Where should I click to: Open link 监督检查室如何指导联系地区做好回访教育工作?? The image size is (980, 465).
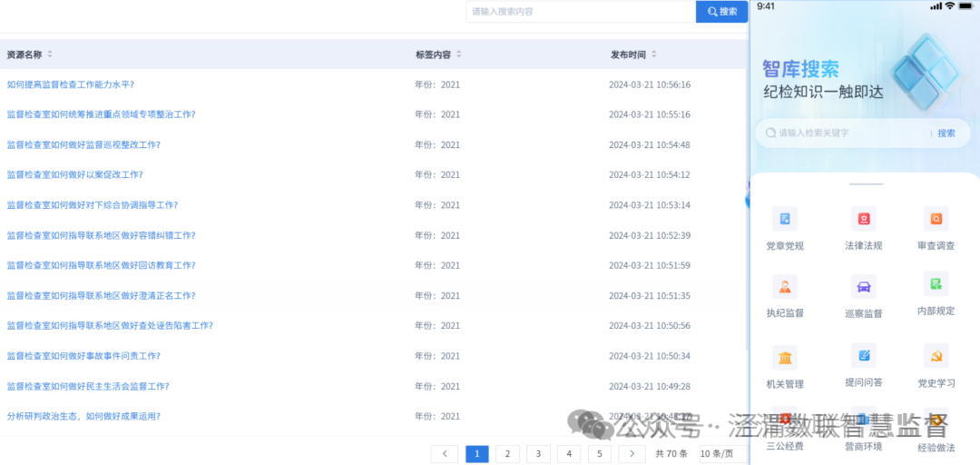pyautogui.click(x=102, y=265)
